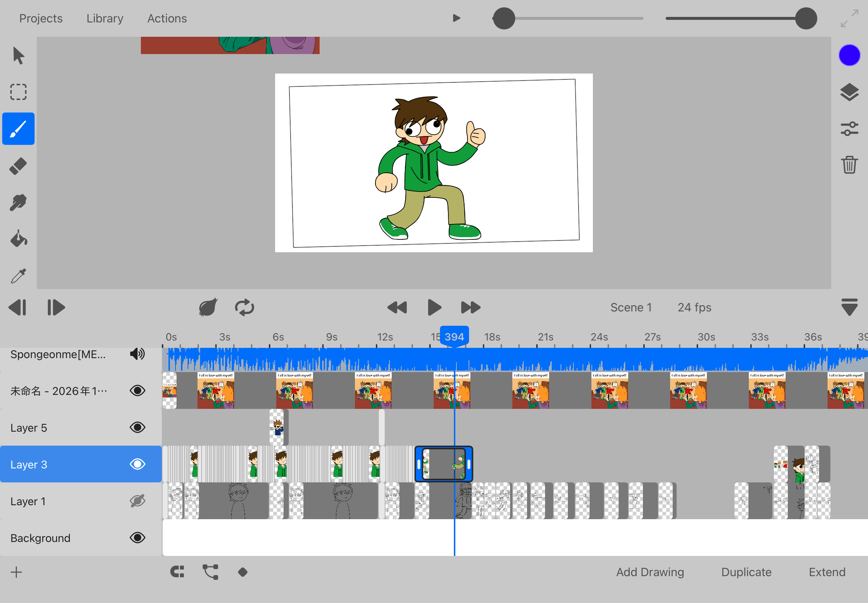The image size is (868, 603).
Task: Show hidden Layer 1
Action: point(138,501)
